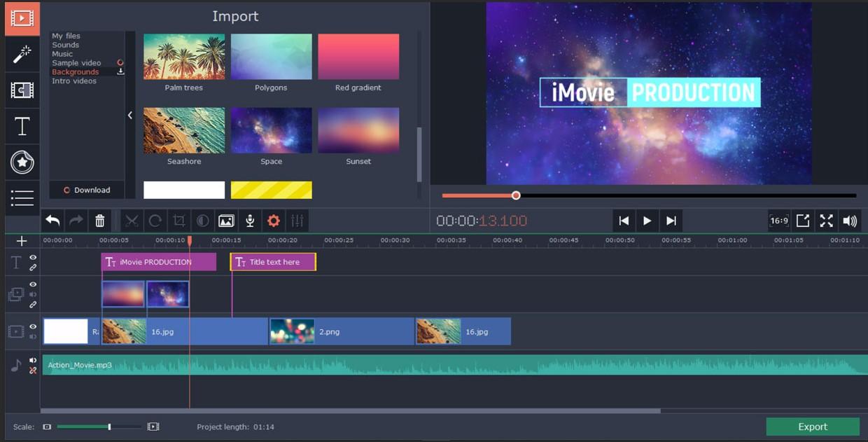Viewport: 868px width, 442px height.
Task: Mute the overlay track speaker icon
Action: point(33,294)
